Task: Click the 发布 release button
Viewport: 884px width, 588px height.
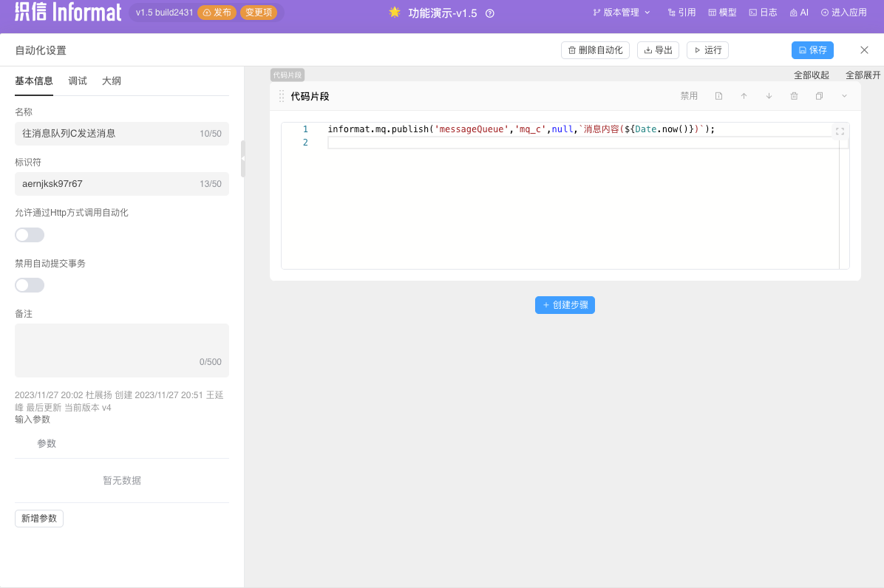Action: (217, 13)
